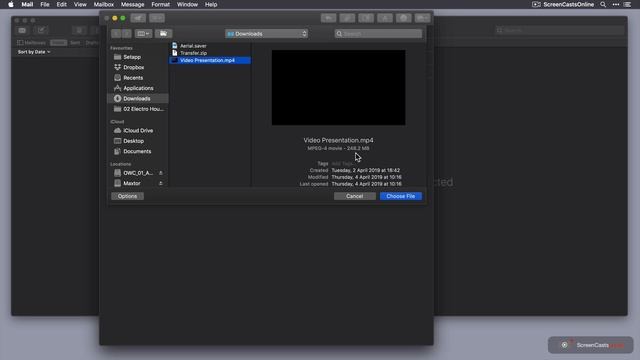Open the Message menu
The height and width of the screenshot is (360, 640).
133,4
